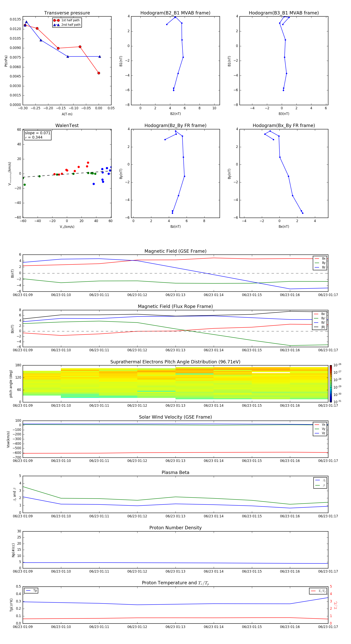The image size is (351, 644).
Task: Click the "slope = 0.071" annotation
Action: point(38,133)
